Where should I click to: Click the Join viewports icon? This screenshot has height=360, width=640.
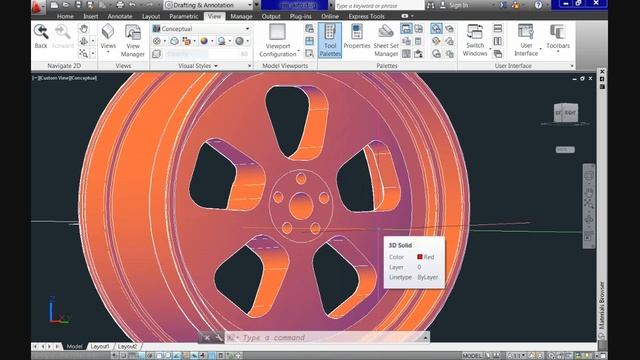[309, 41]
